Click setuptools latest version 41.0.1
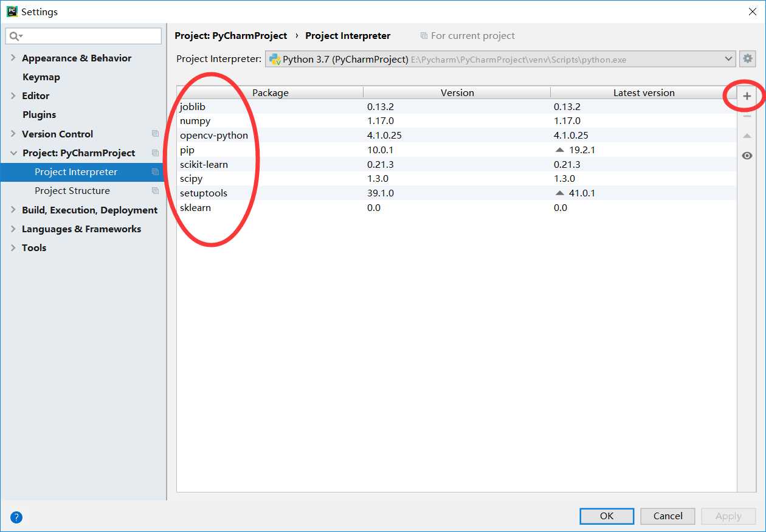The image size is (766, 532). coord(582,193)
